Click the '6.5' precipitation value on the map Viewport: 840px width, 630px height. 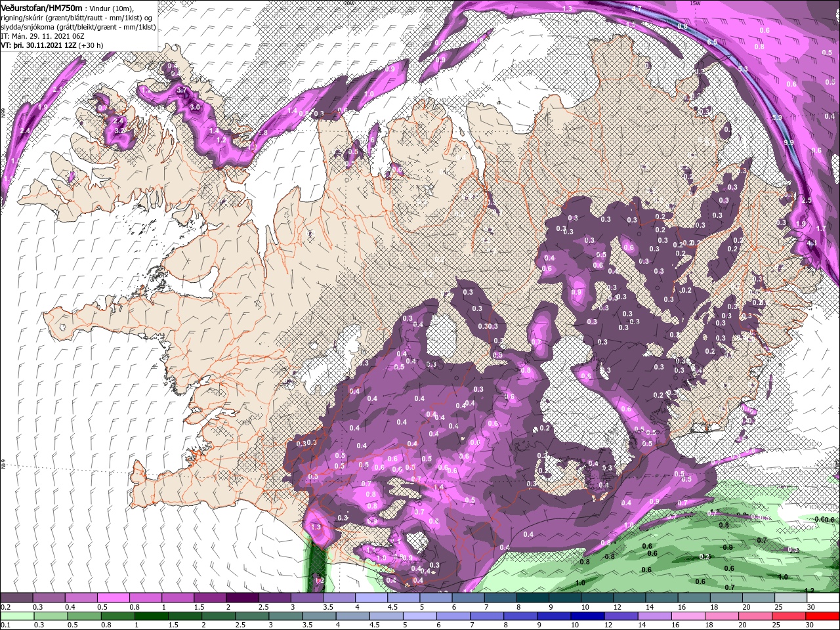pos(712,41)
